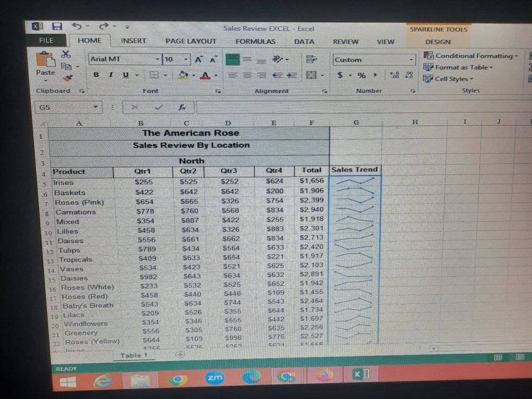
Task: Switch to FORMULAS tab
Action: point(255,41)
